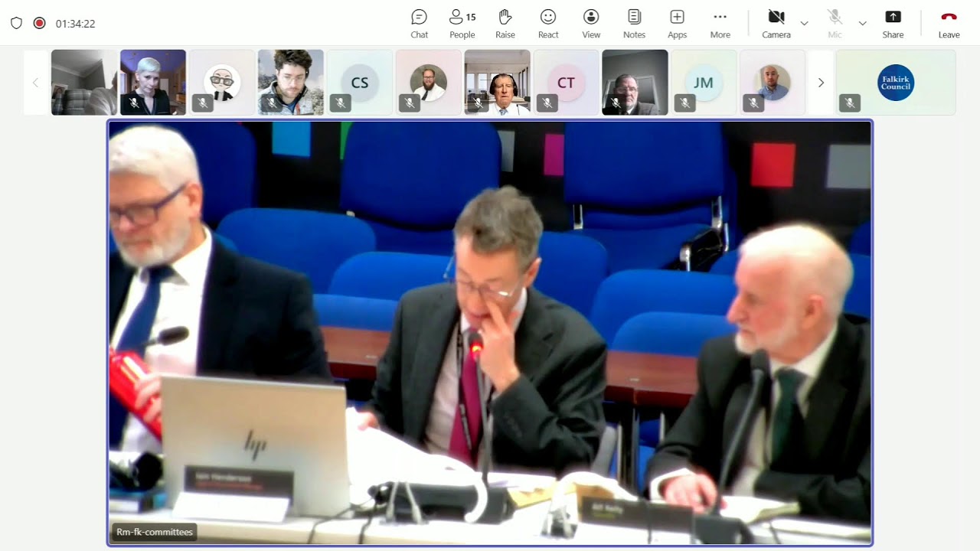
Task: Open the Apps menu
Action: point(677,24)
